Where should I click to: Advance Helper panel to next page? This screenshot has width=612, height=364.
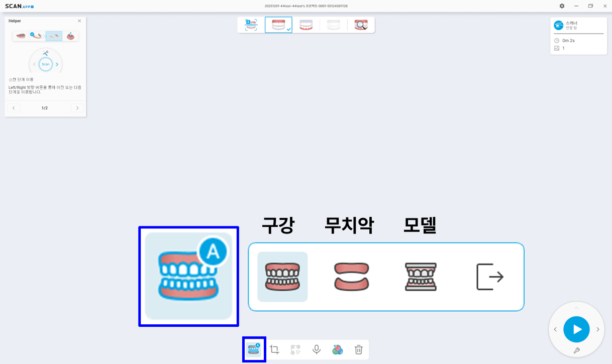coord(77,108)
